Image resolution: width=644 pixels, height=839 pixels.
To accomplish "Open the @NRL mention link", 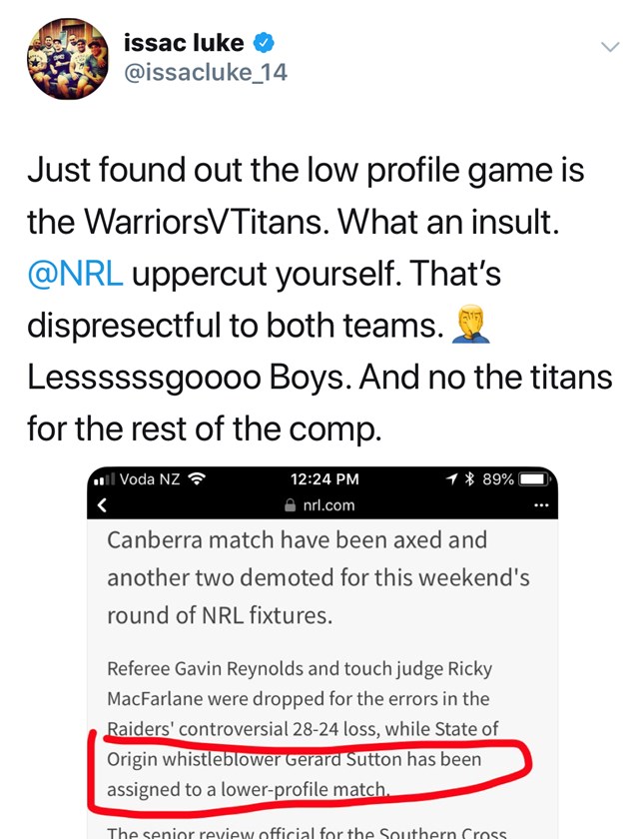I will coord(76,274).
